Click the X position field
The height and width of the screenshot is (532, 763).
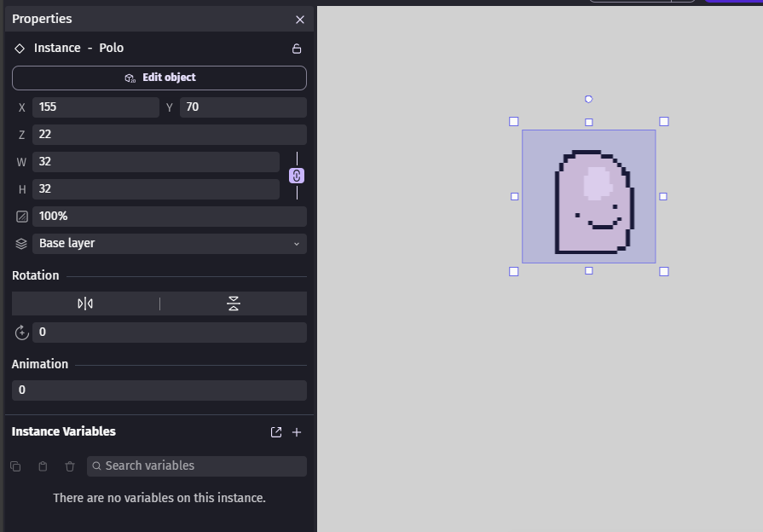coord(95,107)
